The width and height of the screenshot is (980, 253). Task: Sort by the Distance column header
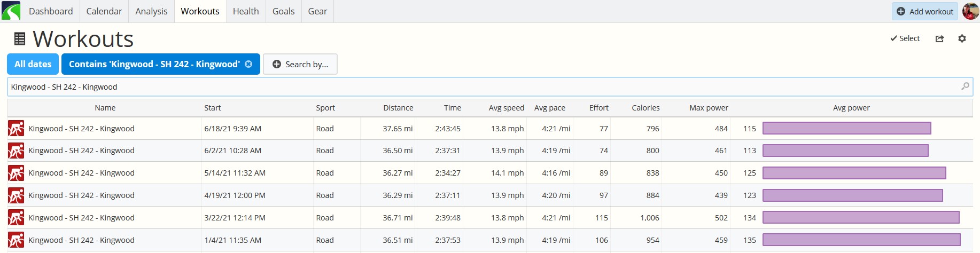[398, 108]
